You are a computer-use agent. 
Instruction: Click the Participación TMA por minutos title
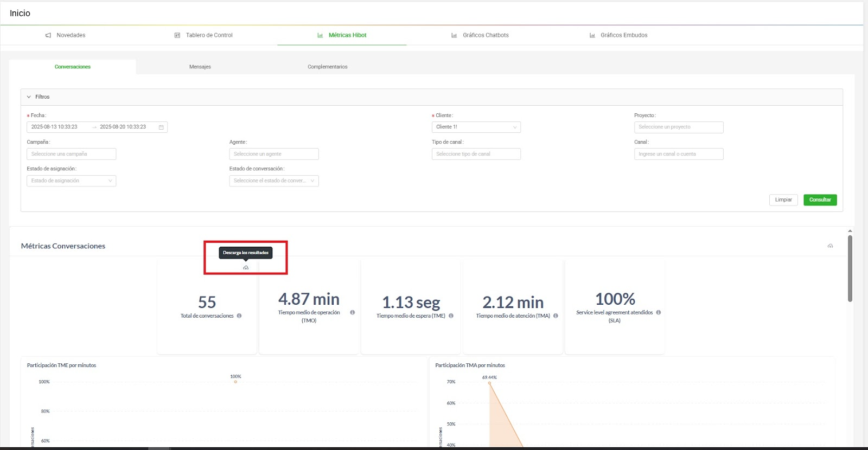(x=470, y=365)
